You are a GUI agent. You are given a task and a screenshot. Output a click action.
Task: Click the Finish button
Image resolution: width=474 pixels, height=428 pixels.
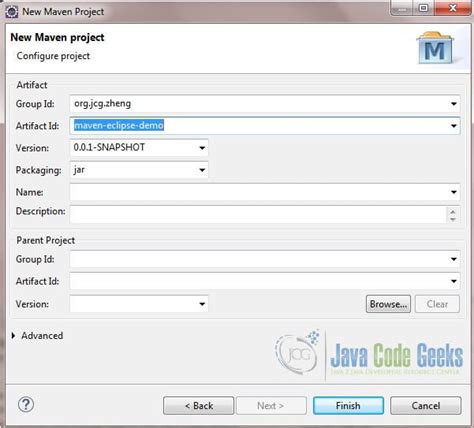click(348, 406)
